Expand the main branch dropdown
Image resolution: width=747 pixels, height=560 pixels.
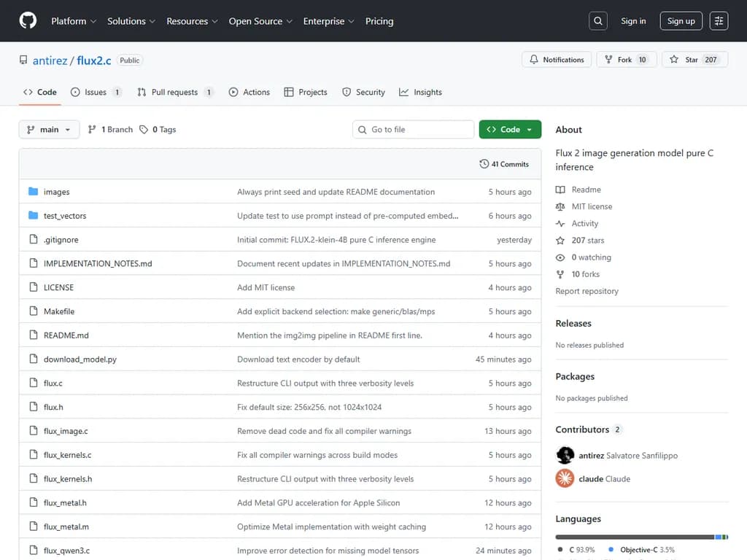pos(49,130)
